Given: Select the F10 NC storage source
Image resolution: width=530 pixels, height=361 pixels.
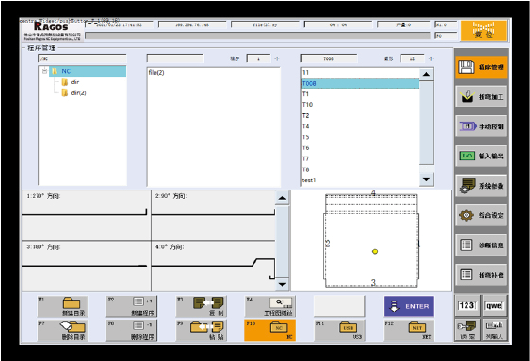Looking at the screenshot, I should click(x=270, y=330).
